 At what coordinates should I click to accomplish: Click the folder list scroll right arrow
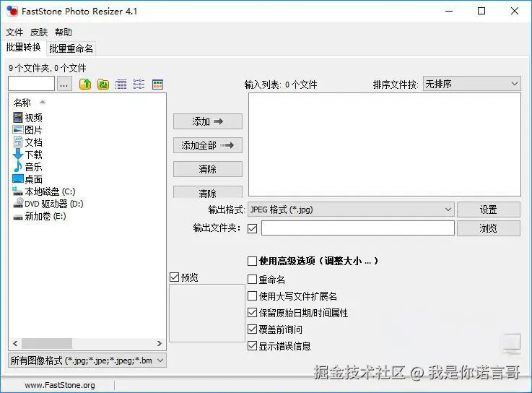[159, 343]
